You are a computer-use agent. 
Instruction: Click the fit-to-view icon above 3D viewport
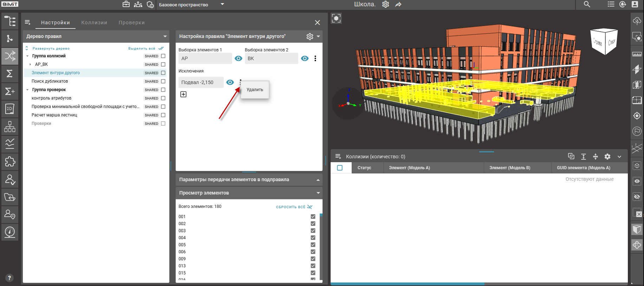336,18
